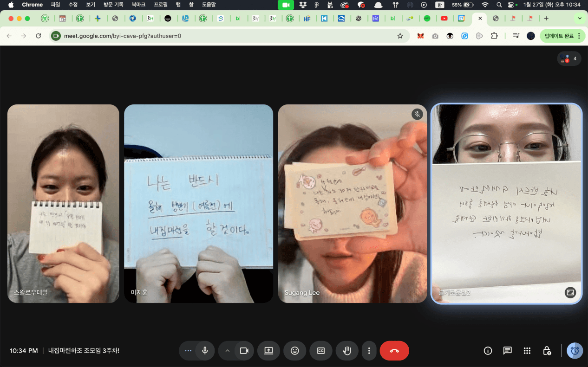Open 수정 menu in menu bar
This screenshot has height=367, width=588.
pos(73,5)
